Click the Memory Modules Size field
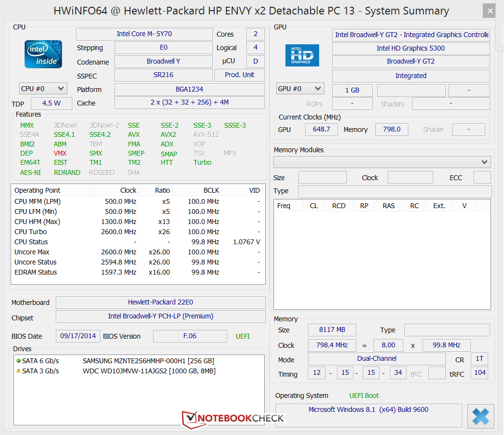Viewport: 504px width, 435px height. (x=323, y=177)
